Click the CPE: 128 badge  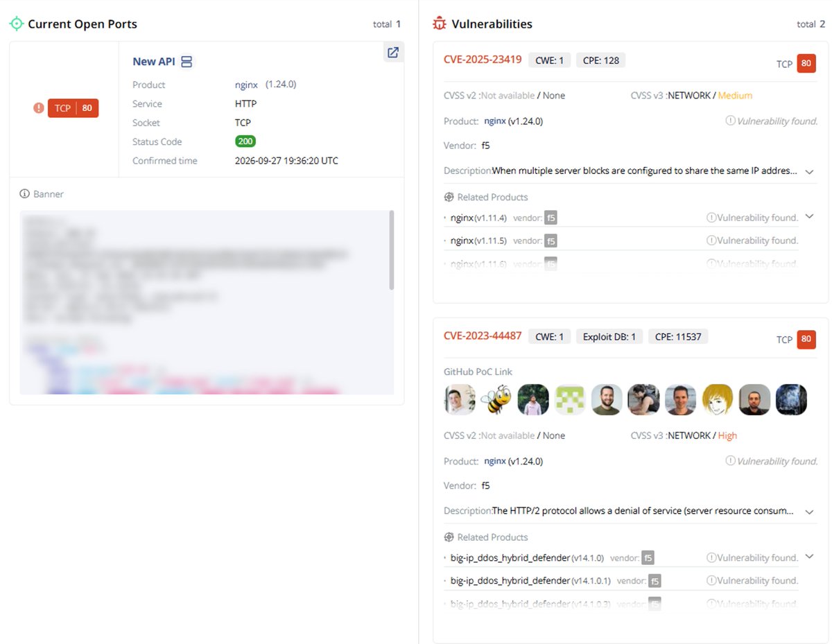[x=600, y=60]
